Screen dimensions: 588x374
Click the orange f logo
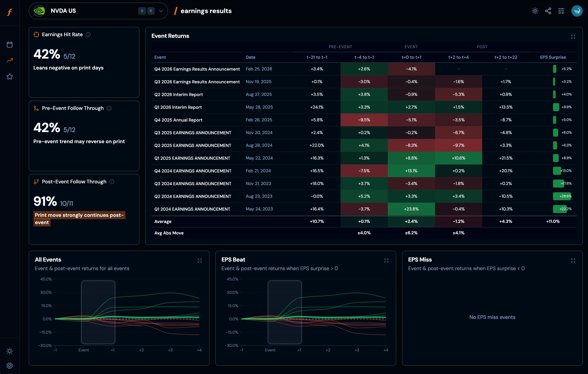pos(9,12)
